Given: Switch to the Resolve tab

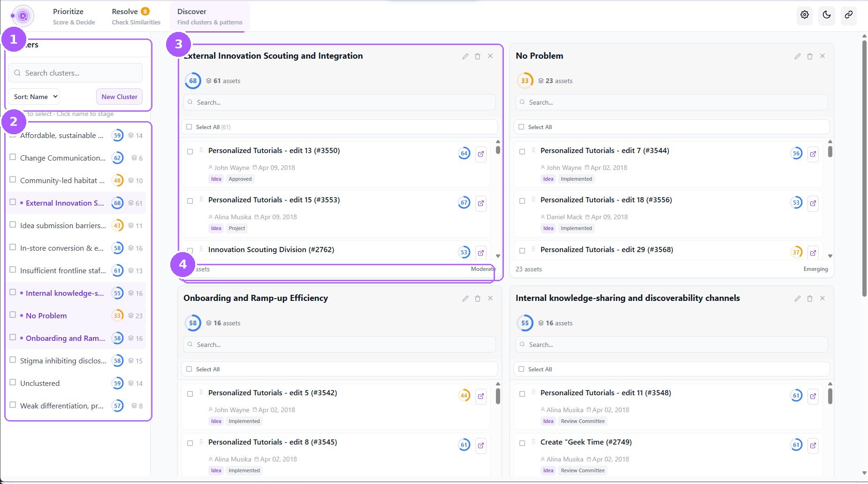Looking at the screenshot, I should [x=136, y=16].
